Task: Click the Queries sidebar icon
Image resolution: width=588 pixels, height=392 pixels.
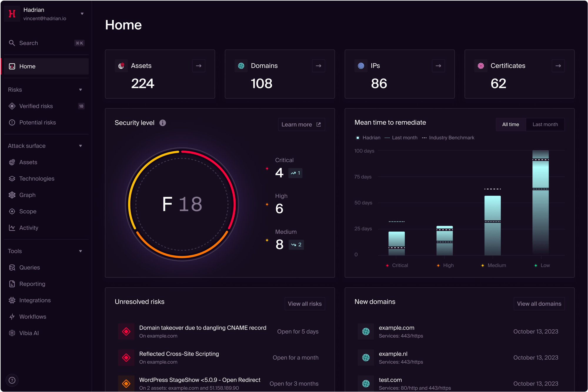Action: (12, 267)
